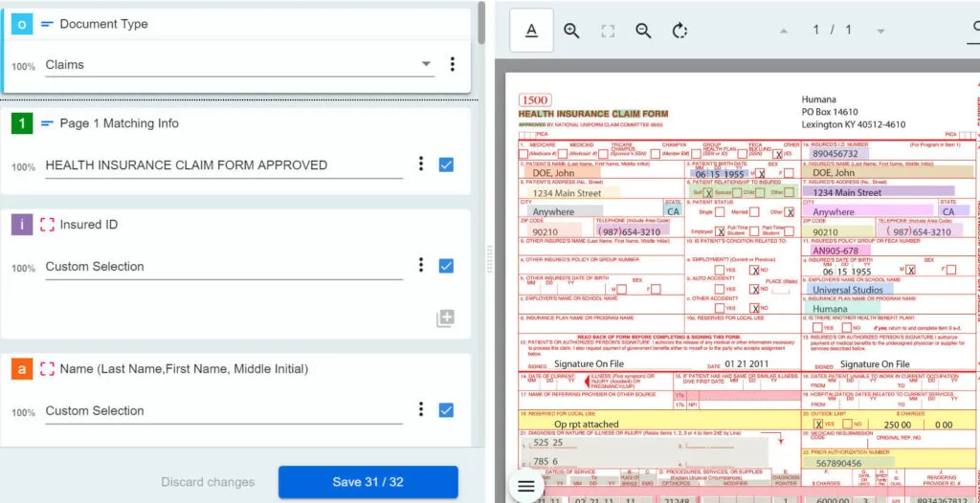
Task: Click the region-selection icon beside Insured ID
Action: [47, 225]
